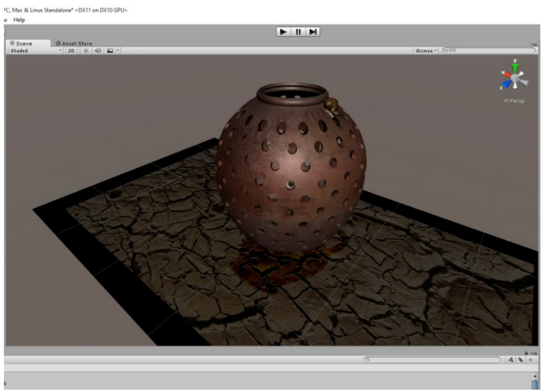The image size is (542, 392).
Task: Toggle Persp projection label
Action: pos(514,101)
